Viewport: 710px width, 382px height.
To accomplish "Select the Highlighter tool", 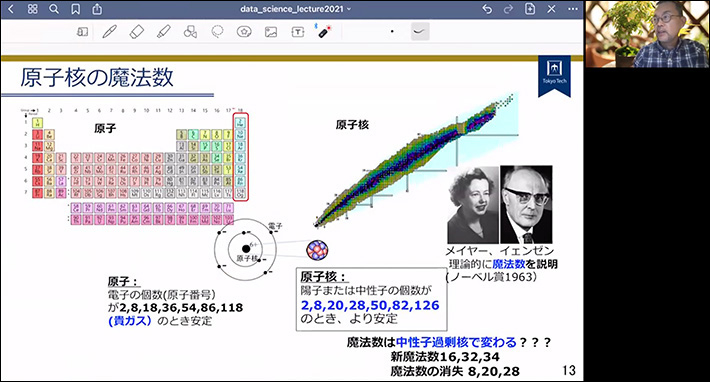I will pos(163,32).
